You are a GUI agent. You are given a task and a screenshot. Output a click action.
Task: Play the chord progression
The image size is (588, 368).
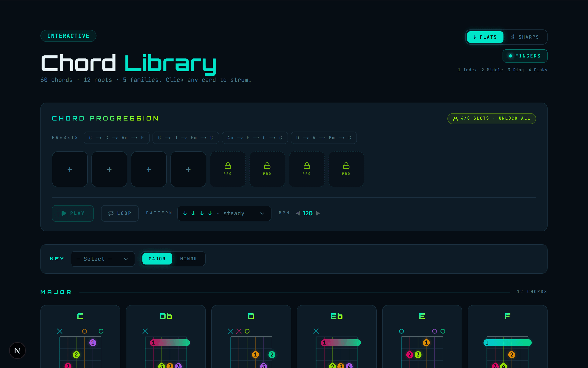tap(73, 213)
